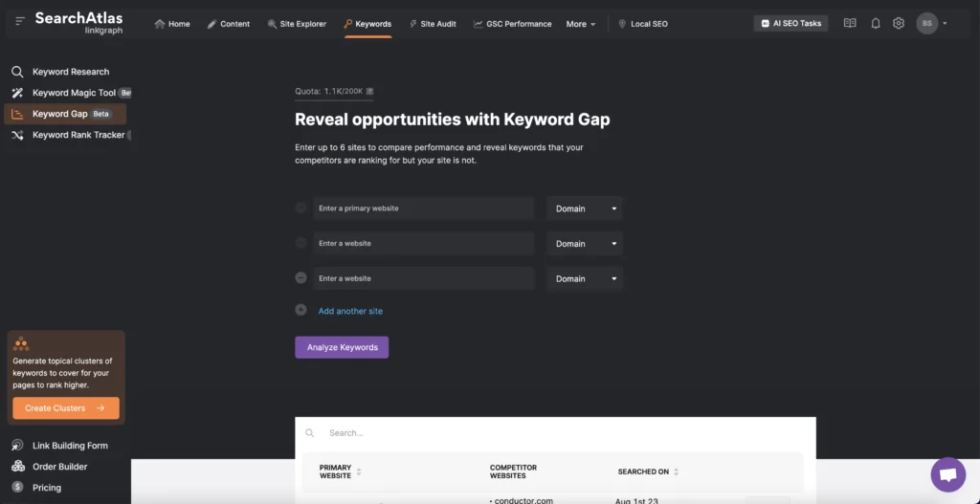Click the Pricing dollar icon
The image size is (980, 504).
click(17, 487)
